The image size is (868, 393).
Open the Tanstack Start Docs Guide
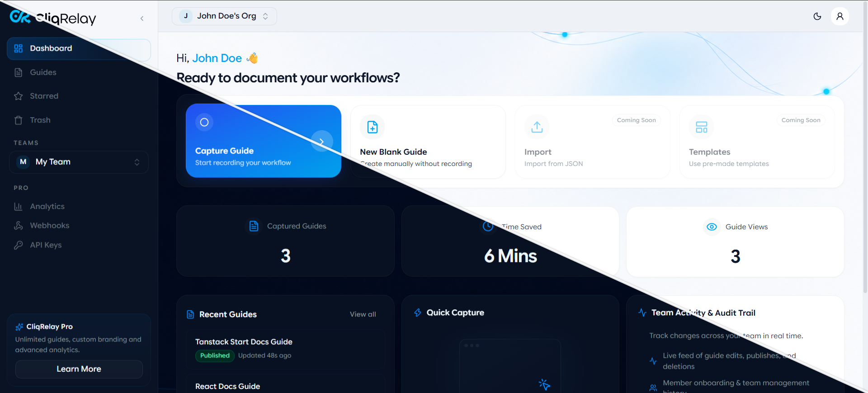point(244,342)
